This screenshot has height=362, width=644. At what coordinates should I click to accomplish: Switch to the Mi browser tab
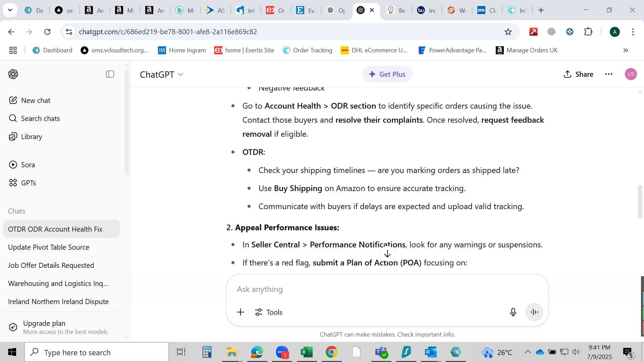coord(185,10)
